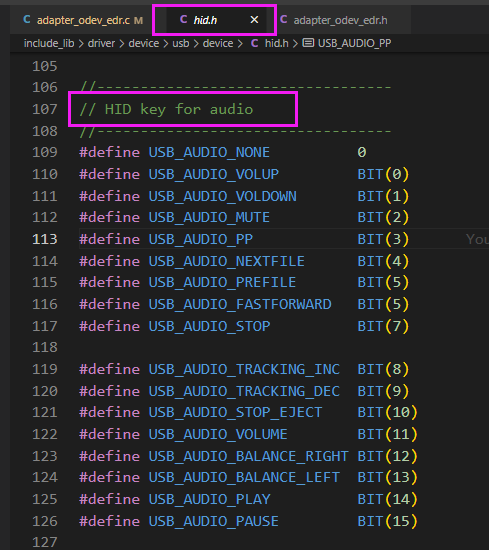Click the USB_AUDIO_STOP macro name

[x=209, y=326]
